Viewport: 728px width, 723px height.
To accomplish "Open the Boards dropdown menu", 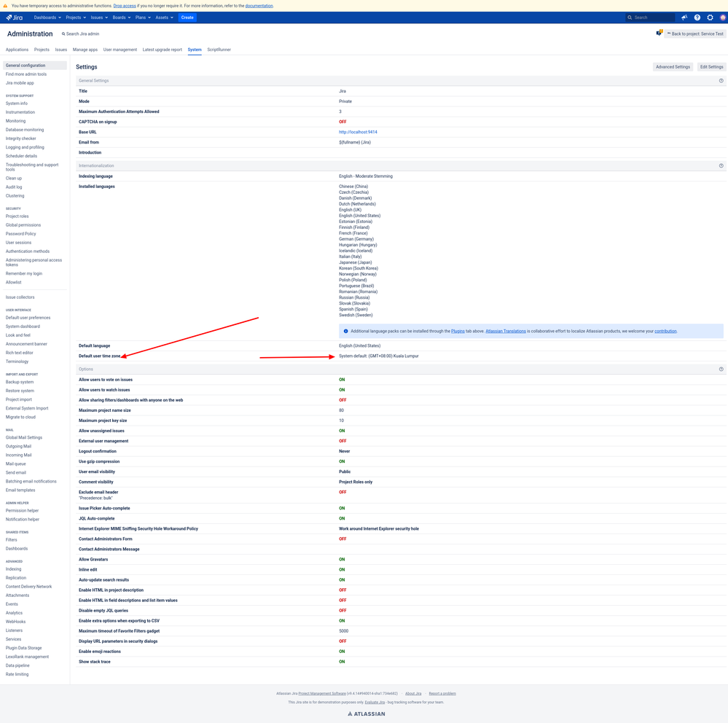I will click(x=121, y=17).
